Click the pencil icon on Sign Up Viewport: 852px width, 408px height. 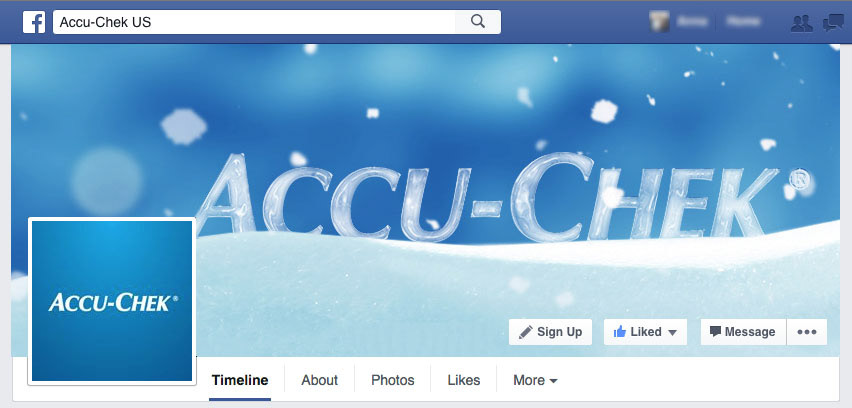coord(525,332)
